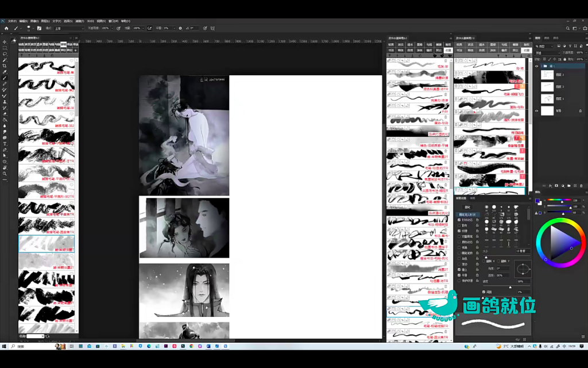Hide the 背景 layer using its eye icon
This screenshot has height=368, width=588.
point(537,110)
